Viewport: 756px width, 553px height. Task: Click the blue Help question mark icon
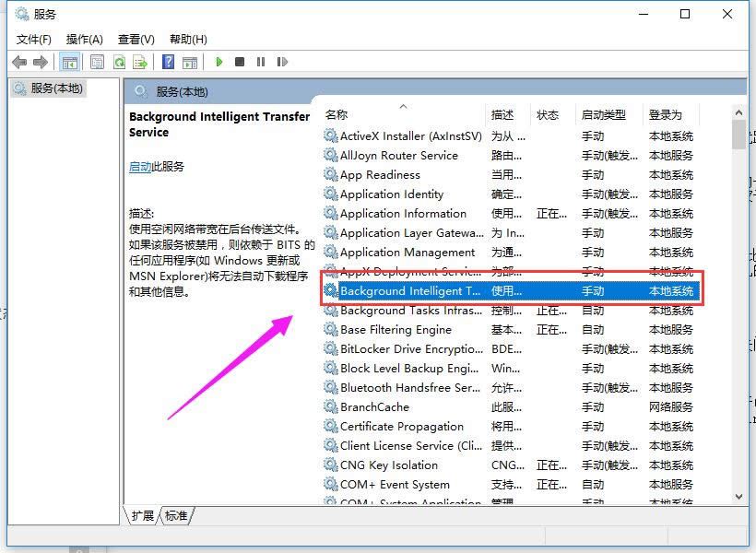168,62
